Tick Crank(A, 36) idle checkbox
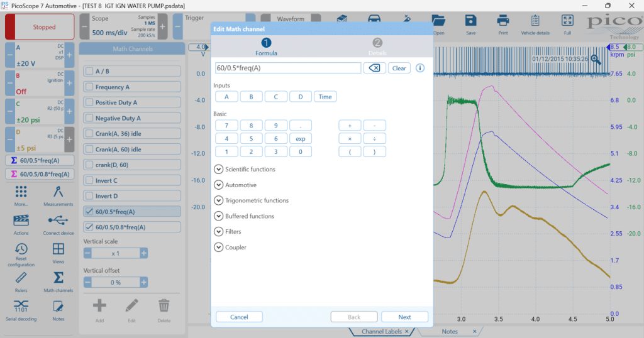644x338 pixels. tap(89, 133)
